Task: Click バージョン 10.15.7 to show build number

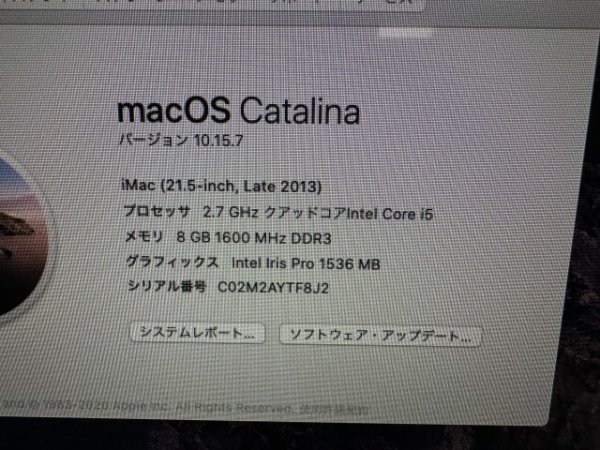Action: tap(181, 140)
